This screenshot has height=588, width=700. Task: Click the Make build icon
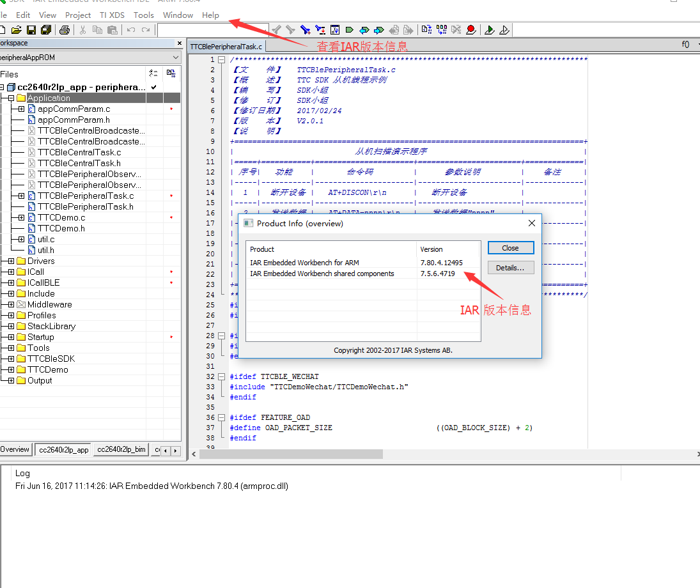point(442,30)
